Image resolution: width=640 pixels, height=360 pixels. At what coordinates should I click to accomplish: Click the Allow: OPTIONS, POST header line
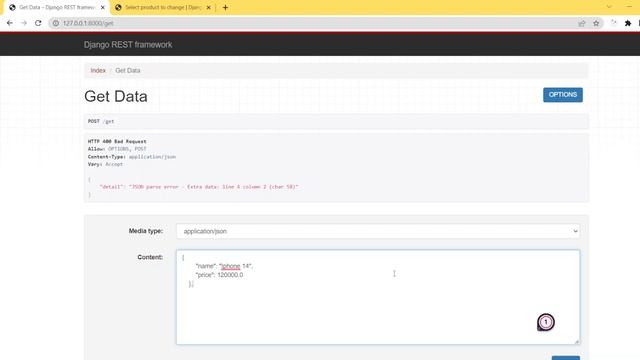[x=117, y=149]
